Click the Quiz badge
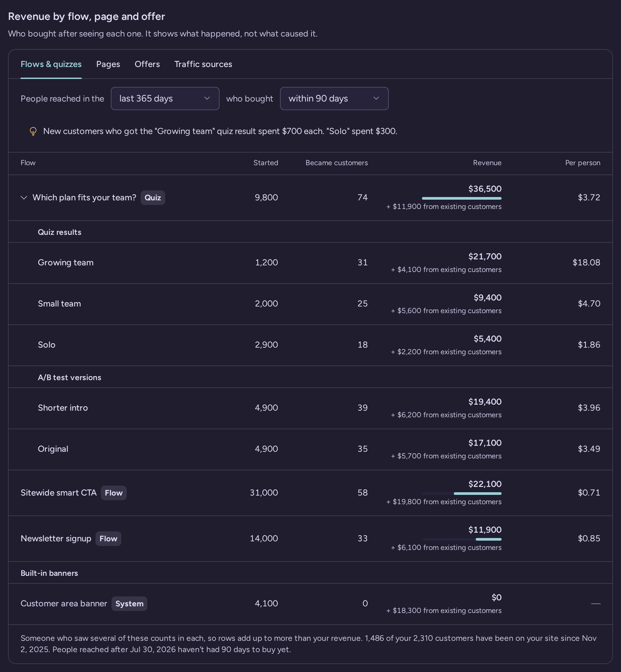The width and height of the screenshot is (621, 672). tap(153, 198)
